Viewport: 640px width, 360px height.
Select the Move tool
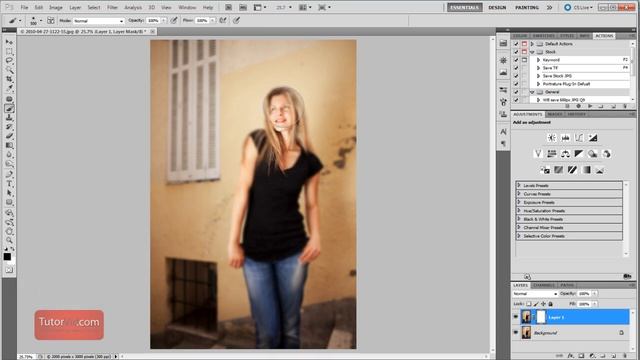click(9, 42)
